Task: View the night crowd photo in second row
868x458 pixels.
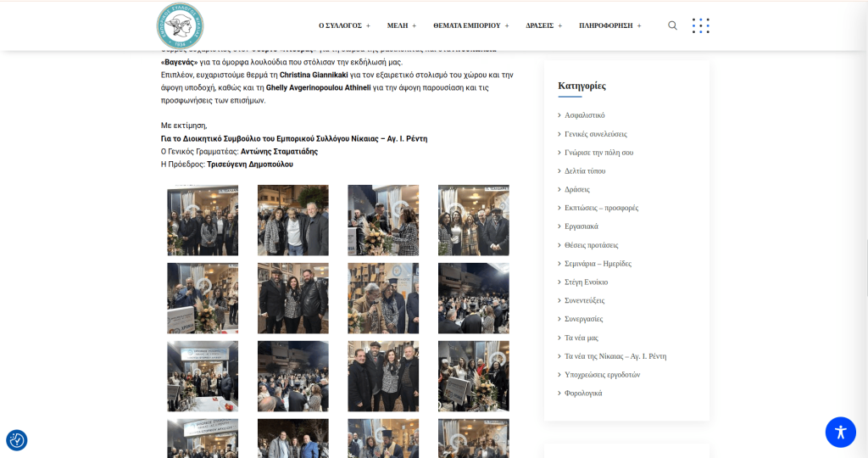Action: pos(473,299)
